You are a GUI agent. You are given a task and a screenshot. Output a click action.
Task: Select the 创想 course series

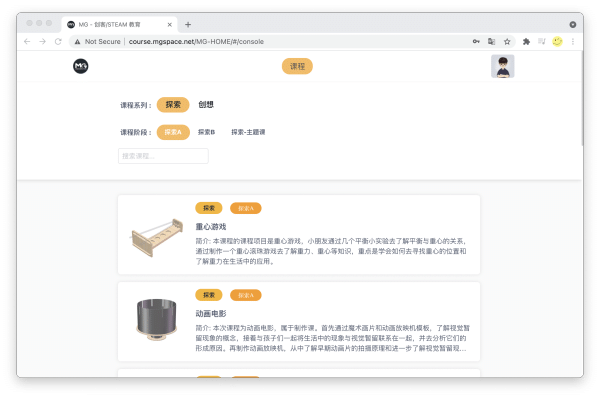pos(206,104)
